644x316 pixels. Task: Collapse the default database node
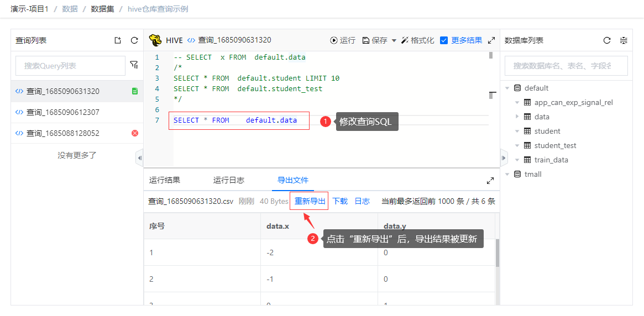click(x=507, y=88)
